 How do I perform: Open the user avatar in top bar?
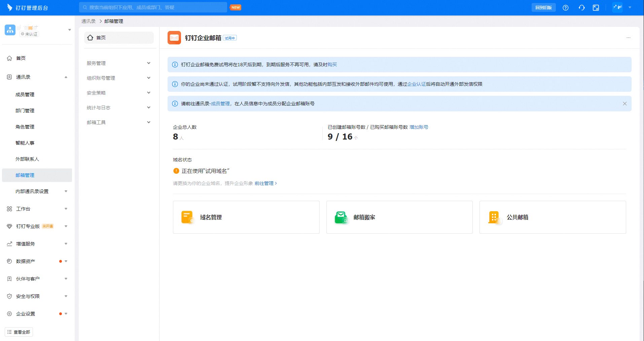point(617,7)
